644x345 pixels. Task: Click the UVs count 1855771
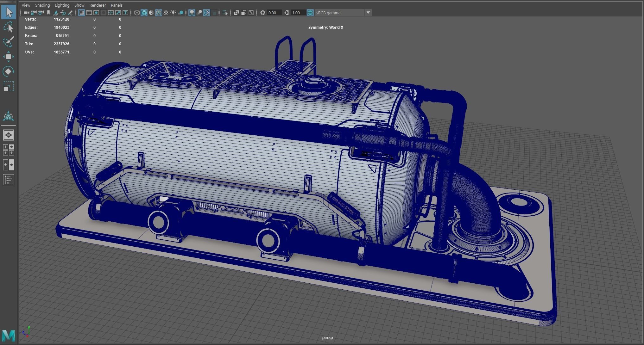(61, 52)
